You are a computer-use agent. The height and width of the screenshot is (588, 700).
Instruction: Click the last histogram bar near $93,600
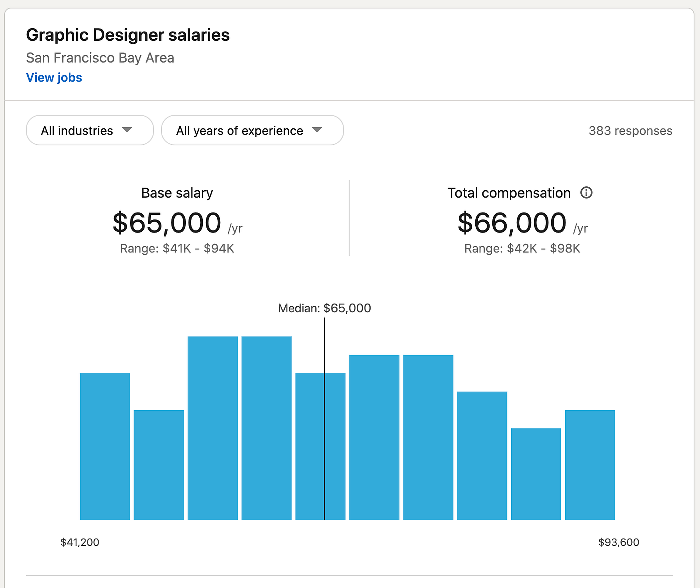[590, 465]
